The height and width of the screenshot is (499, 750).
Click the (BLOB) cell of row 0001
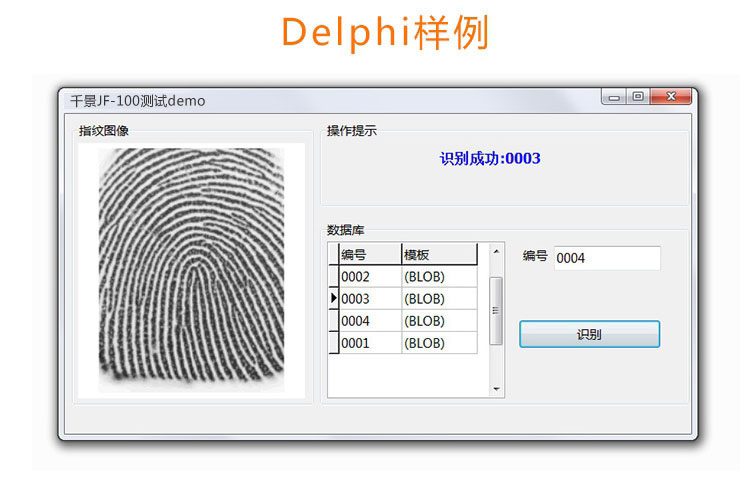coord(438,343)
